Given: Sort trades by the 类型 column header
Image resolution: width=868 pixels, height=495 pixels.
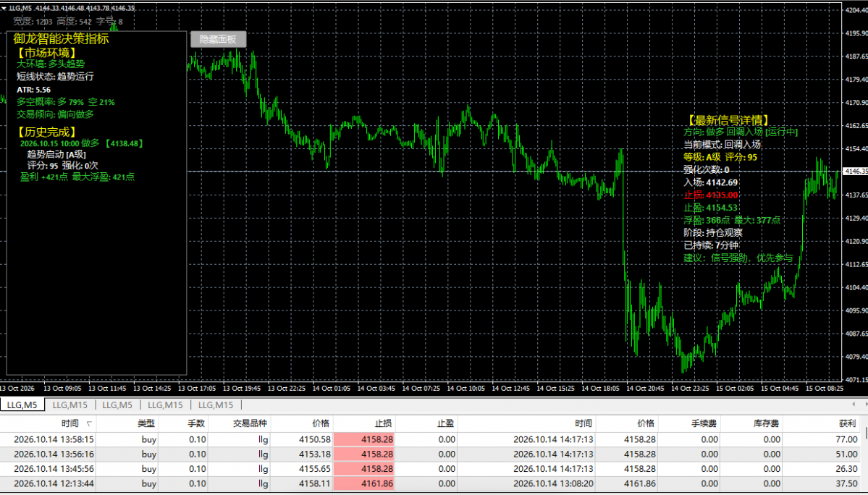Looking at the screenshot, I should [146, 423].
